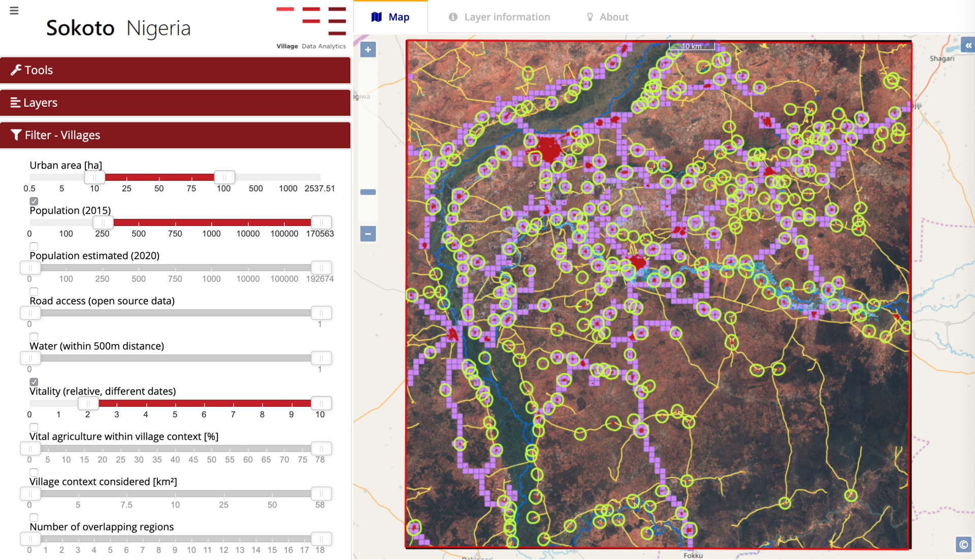975x560 pixels.
Task: Click the 170563 population maximum value
Action: 320,234
